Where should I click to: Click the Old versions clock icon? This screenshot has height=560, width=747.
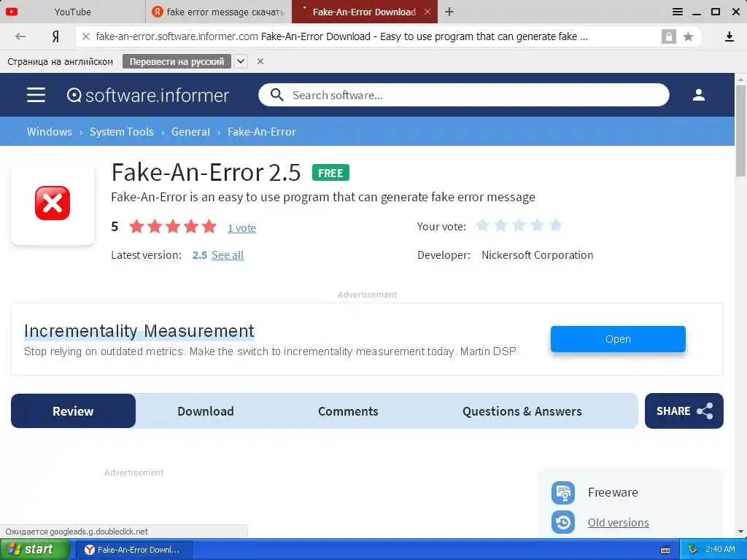(563, 522)
